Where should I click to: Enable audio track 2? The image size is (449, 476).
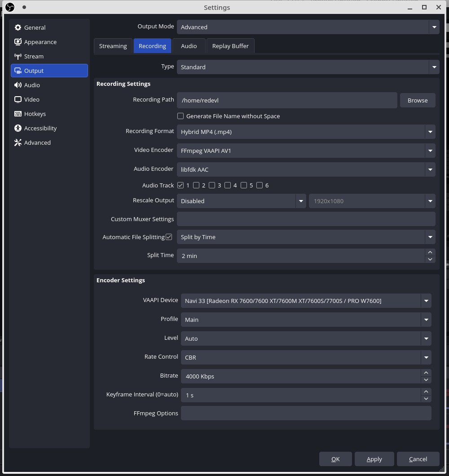[196, 185]
